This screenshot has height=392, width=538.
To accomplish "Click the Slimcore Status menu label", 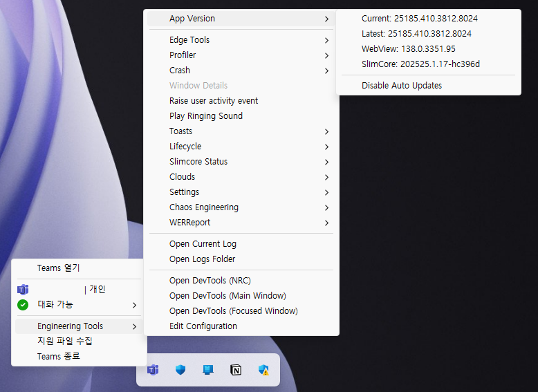I will [198, 162].
